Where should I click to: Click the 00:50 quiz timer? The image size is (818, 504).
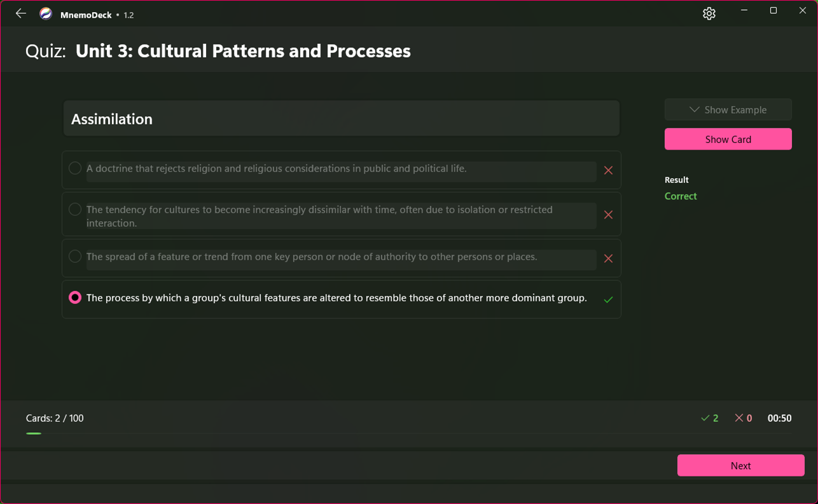click(x=779, y=418)
